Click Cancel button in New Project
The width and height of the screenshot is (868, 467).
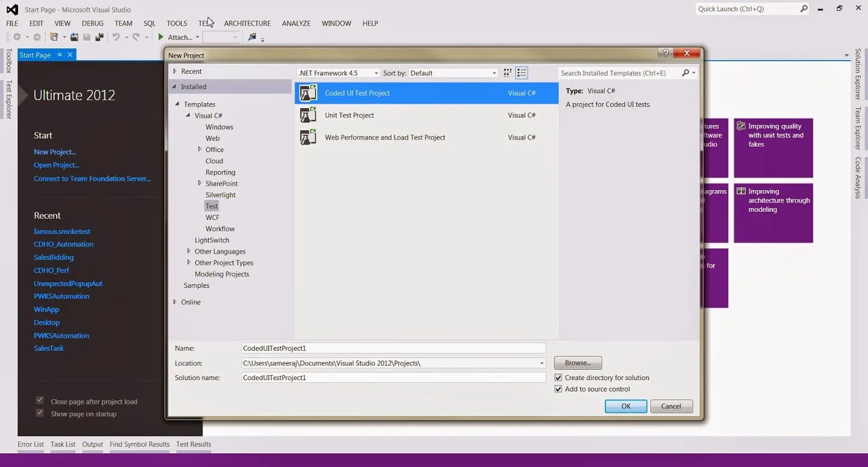tap(671, 406)
